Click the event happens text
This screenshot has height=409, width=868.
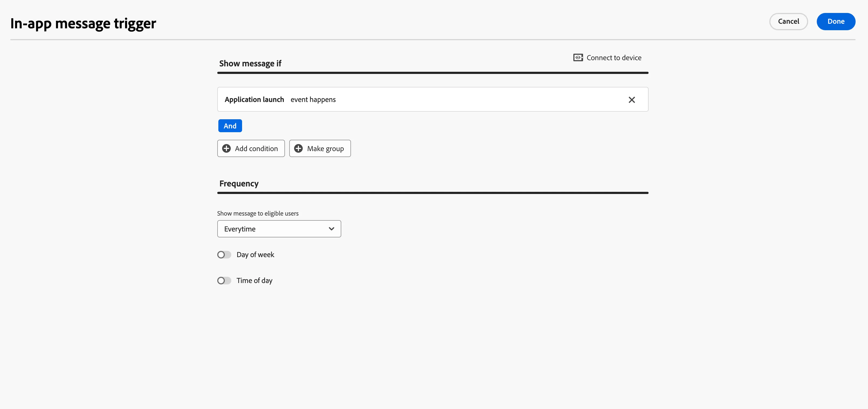(313, 100)
